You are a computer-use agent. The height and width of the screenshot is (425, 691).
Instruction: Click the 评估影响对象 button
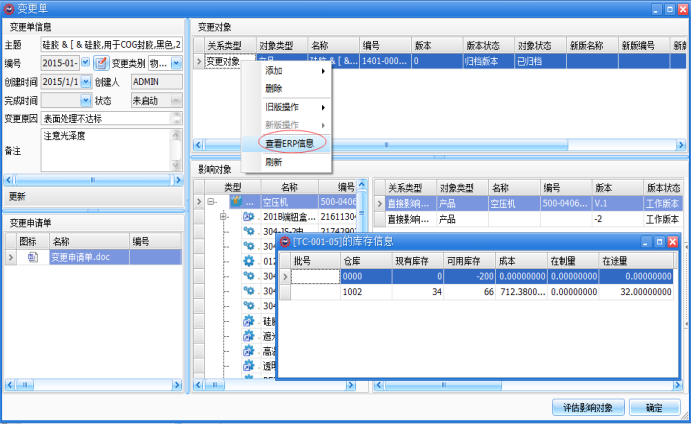pos(588,407)
